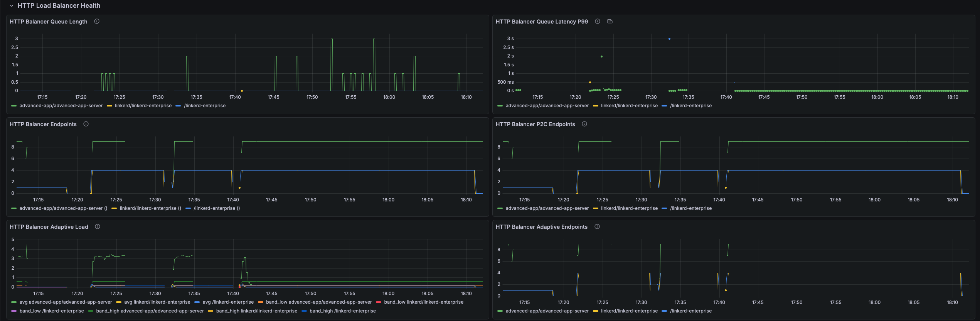Toggle linkerd/linkerd-enterprise series in Queue Latency P99 legend

click(629, 106)
